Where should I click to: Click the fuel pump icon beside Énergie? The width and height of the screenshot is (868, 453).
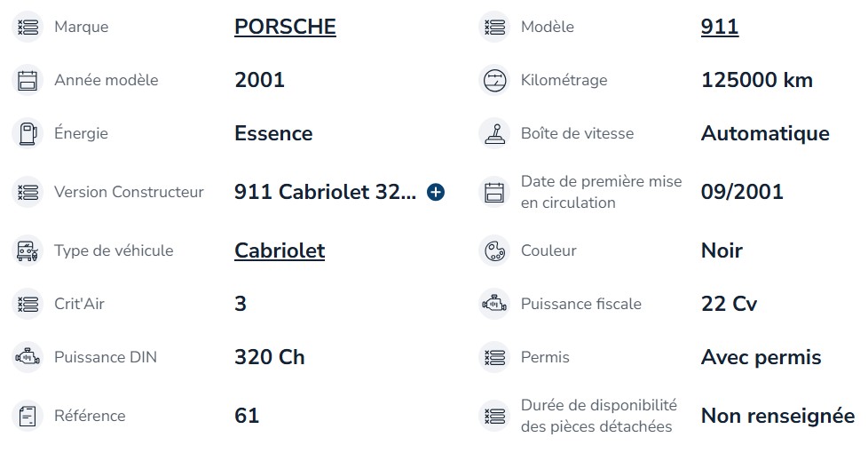click(x=28, y=133)
